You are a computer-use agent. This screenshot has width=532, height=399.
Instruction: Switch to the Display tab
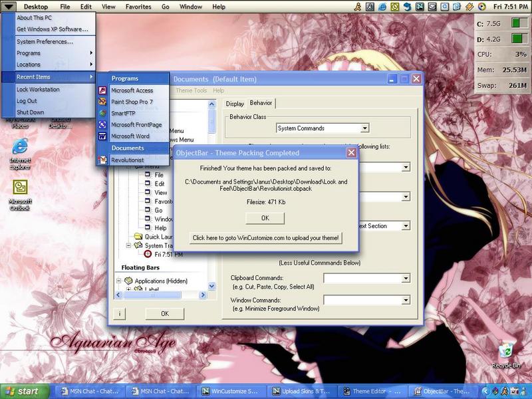tap(235, 104)
